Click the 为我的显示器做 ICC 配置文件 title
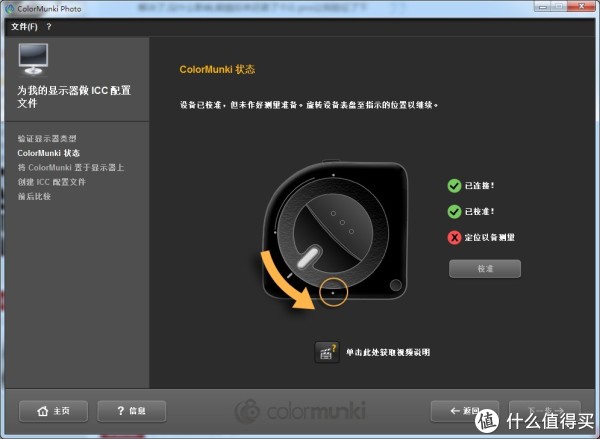600x439 pixels. pos(74,96)
